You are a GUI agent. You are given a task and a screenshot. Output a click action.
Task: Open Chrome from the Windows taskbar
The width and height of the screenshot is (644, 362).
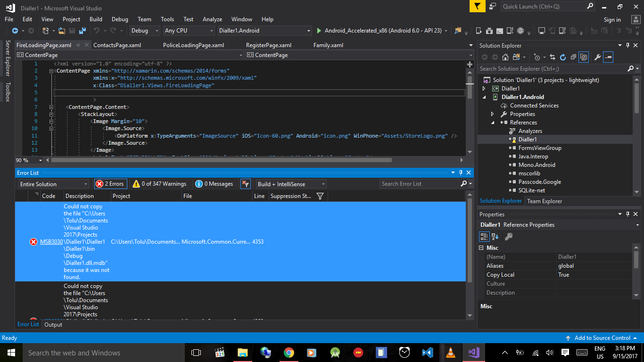pos(289,353)
